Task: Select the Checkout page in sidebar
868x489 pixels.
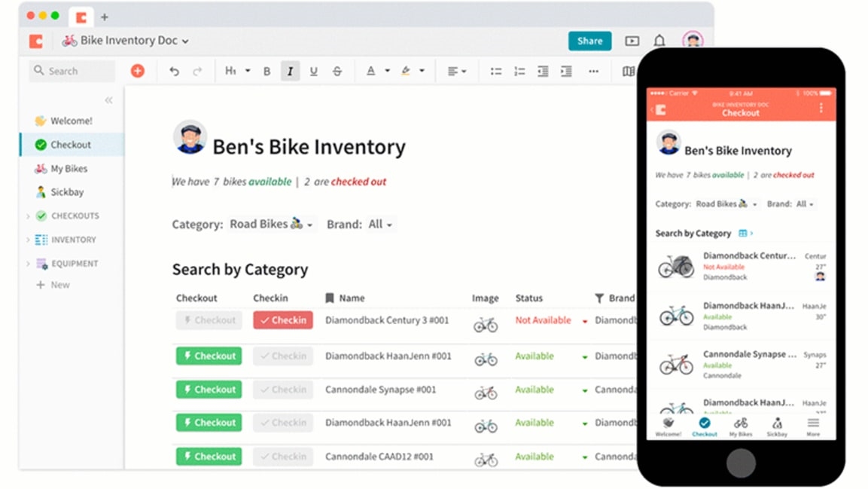Action: point(72,145)
